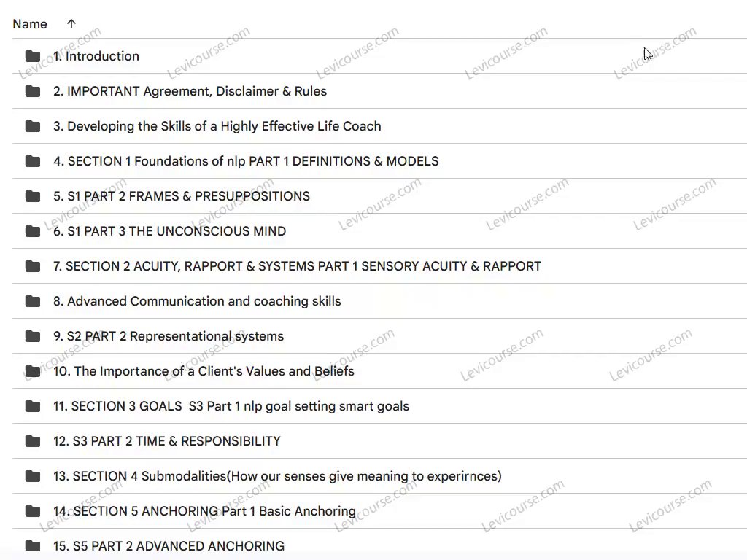This screenshot has height=560, width=747.
Task: Click folder icon for Advanced Communication row
Action: point(32,301)
